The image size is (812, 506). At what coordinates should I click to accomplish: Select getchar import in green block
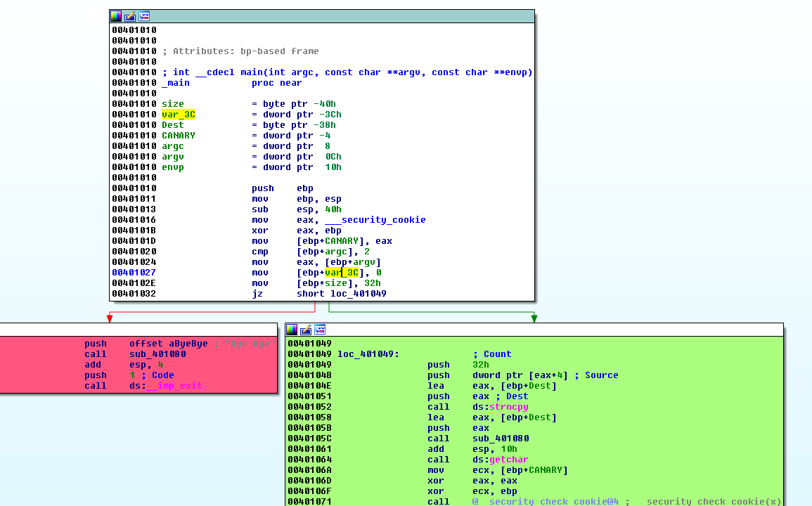click(508, 460)
